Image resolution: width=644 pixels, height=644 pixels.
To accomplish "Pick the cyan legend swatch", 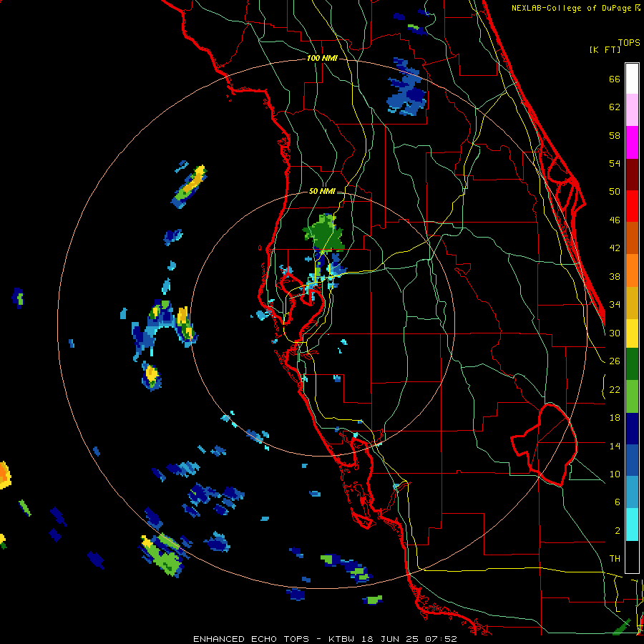I will 632,525.
